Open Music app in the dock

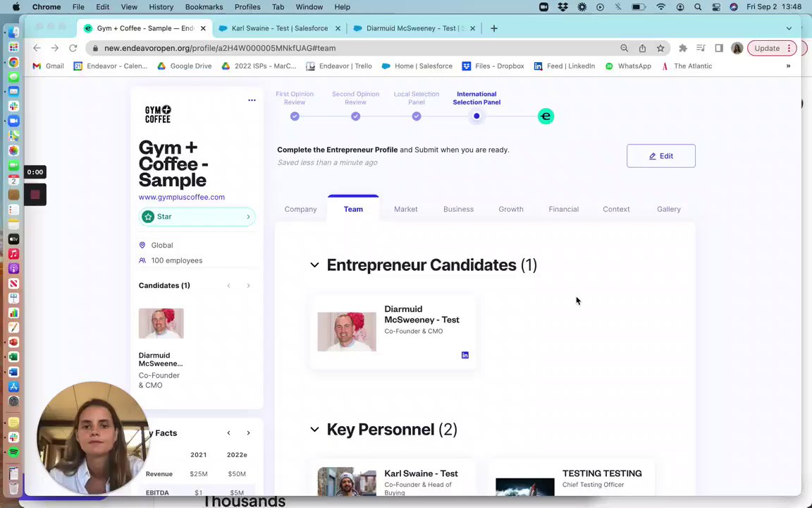[14, 254]
